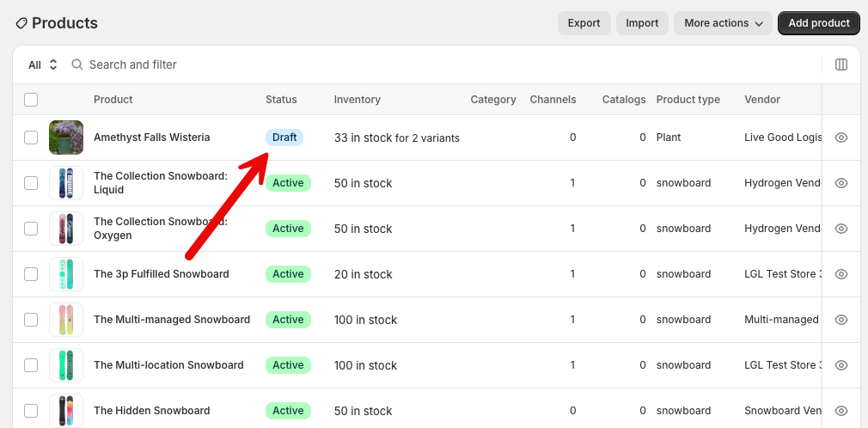Preview The 3p Fulfilled Snowboard eye icon

(840, 273)
